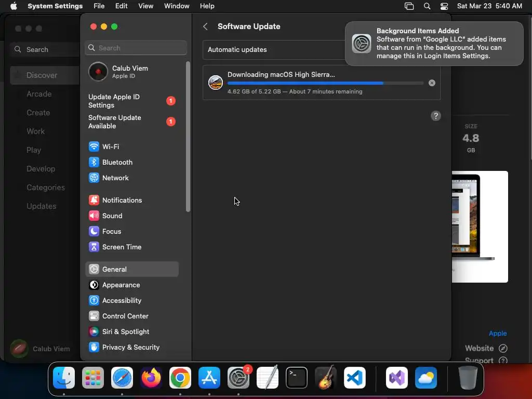
Task: Select Work in App Store sidebar
Action: [x=35, y=131]
